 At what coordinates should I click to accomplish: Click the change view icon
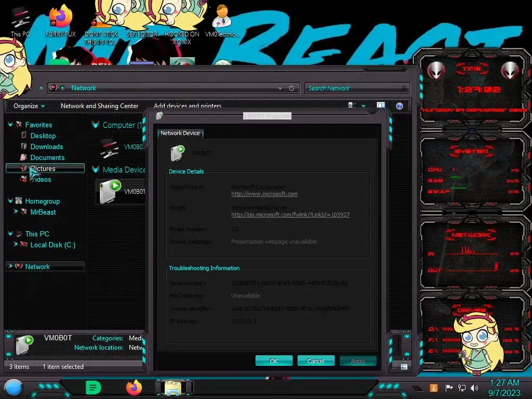352,105
